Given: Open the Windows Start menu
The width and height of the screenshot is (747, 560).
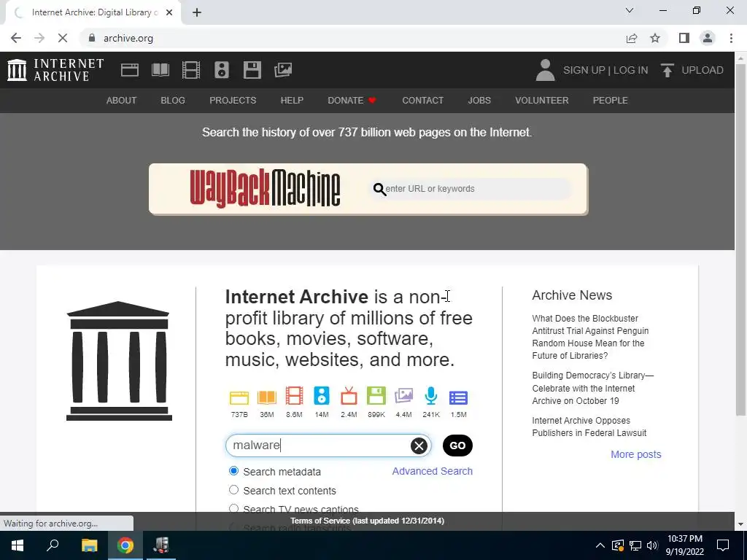Looking at the screenshot, I should (18, 545).
